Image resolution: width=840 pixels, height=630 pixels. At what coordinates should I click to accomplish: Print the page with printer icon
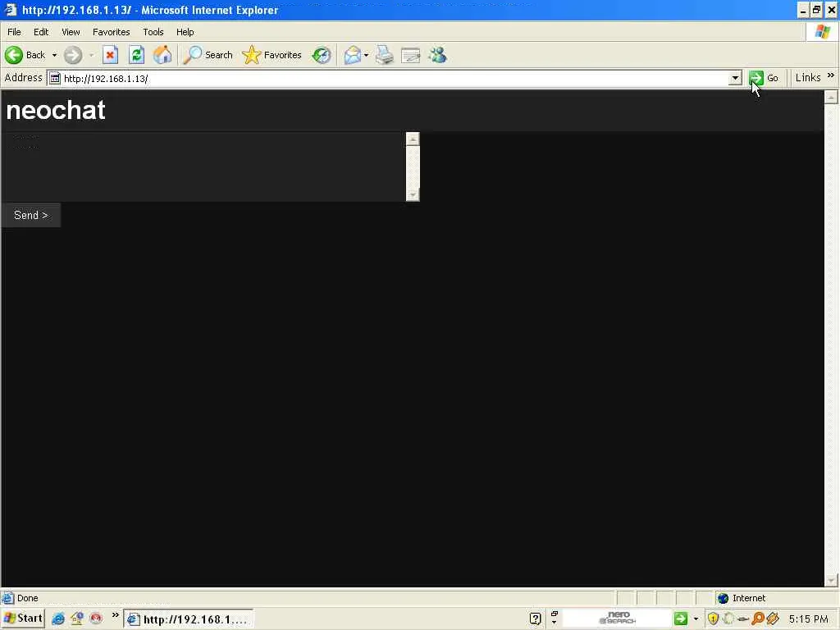pyautogui.click(x=384, y=55)
